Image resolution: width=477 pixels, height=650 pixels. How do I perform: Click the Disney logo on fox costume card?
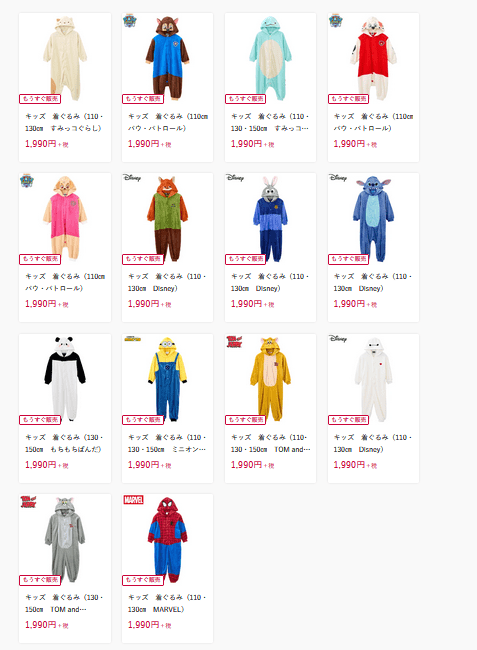(x=132, y=178)
